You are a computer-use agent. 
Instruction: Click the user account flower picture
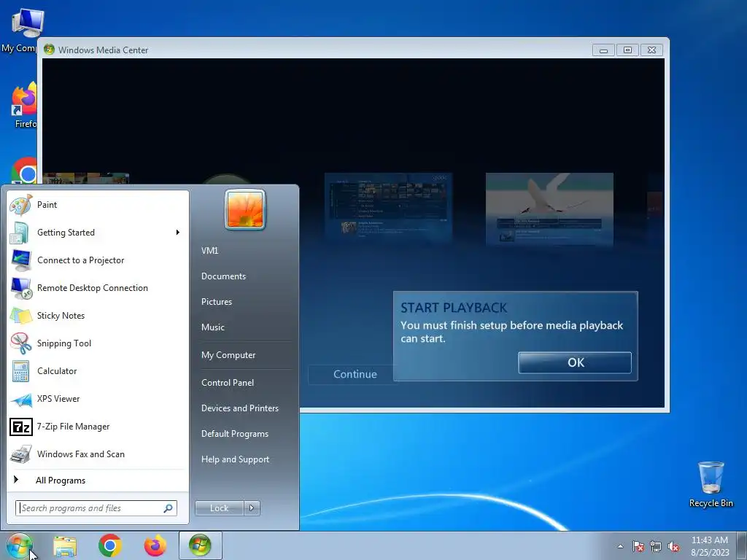tap(245, 209)
